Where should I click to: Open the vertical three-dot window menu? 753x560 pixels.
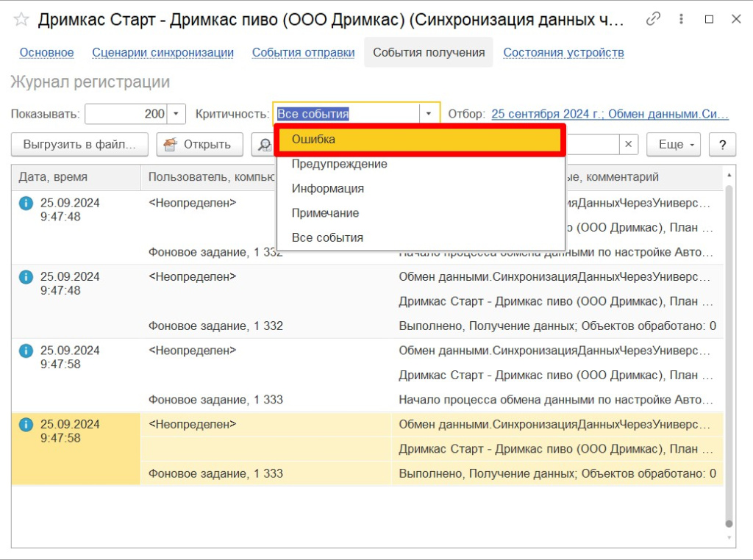tap(681, 20)
